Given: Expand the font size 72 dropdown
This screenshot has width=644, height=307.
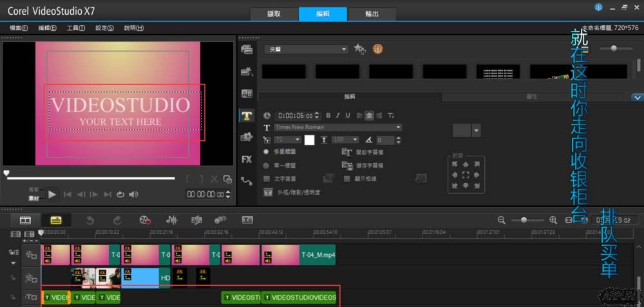Looking at the screenshot, I should pyautogui.click(x=297, y=140).
